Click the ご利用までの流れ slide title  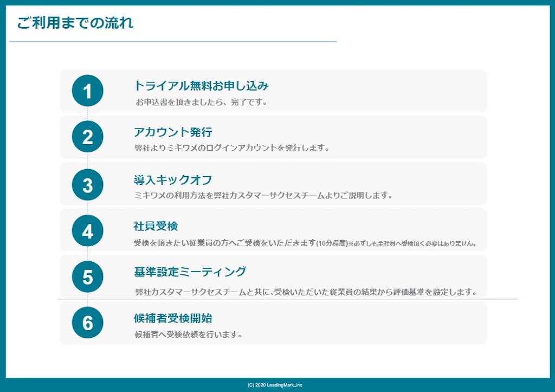pos(75,23)
